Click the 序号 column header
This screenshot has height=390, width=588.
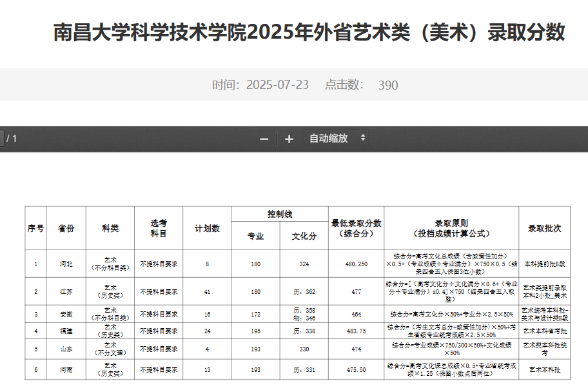coord(35,228)
